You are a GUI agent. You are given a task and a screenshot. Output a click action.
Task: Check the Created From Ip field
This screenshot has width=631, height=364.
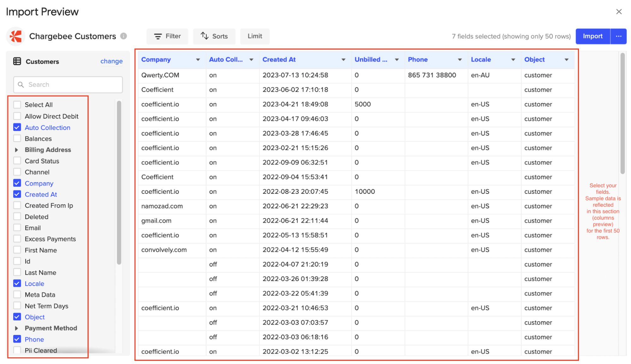pos(17,206)
